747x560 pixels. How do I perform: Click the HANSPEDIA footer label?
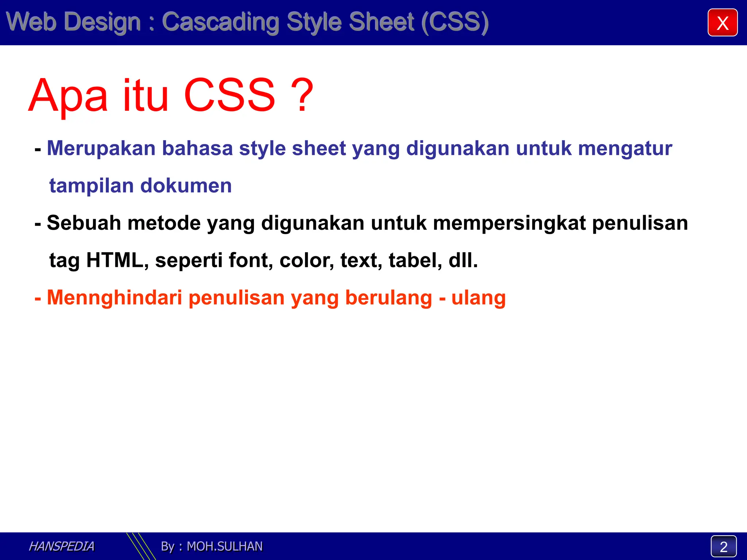[61, 546]
